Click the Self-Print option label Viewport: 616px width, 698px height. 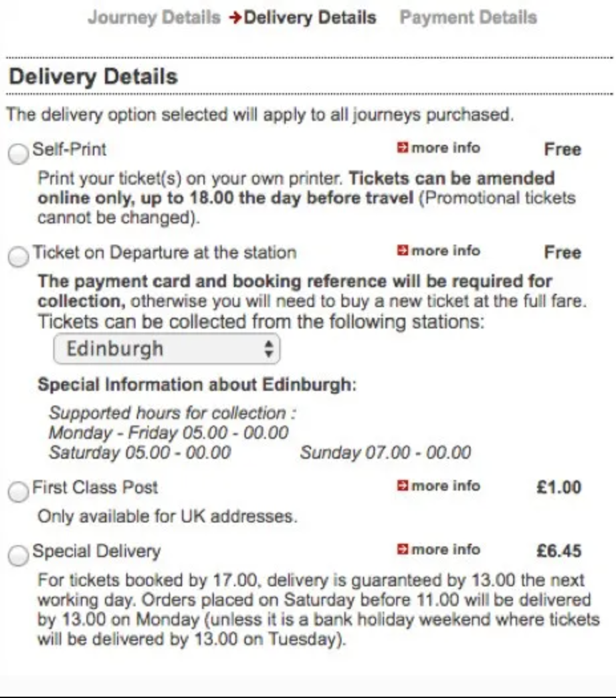(69, 149)
